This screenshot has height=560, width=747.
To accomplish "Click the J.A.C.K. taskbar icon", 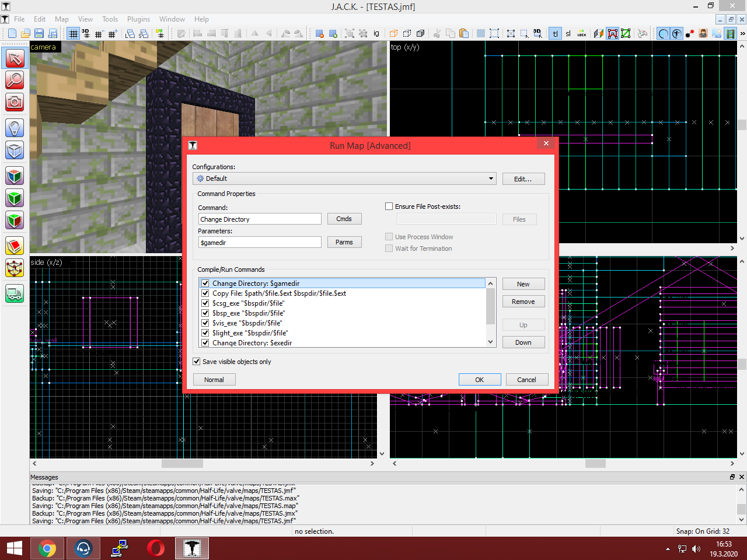I will click(192, 548).
